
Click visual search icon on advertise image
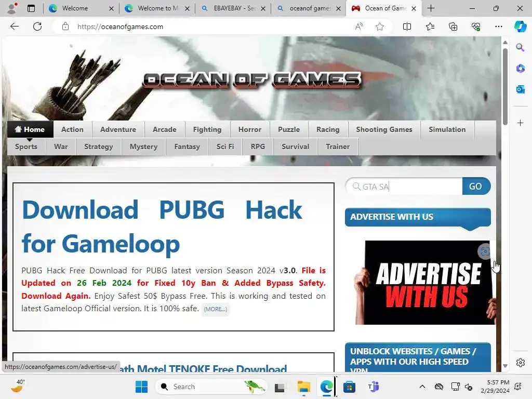click(x=485, y=251)
